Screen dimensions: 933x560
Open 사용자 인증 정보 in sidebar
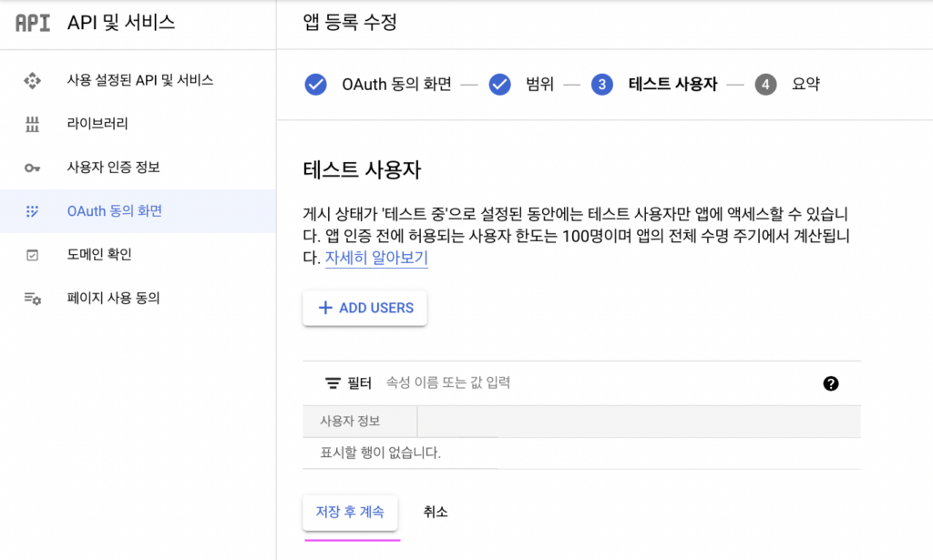coord(114,168)
